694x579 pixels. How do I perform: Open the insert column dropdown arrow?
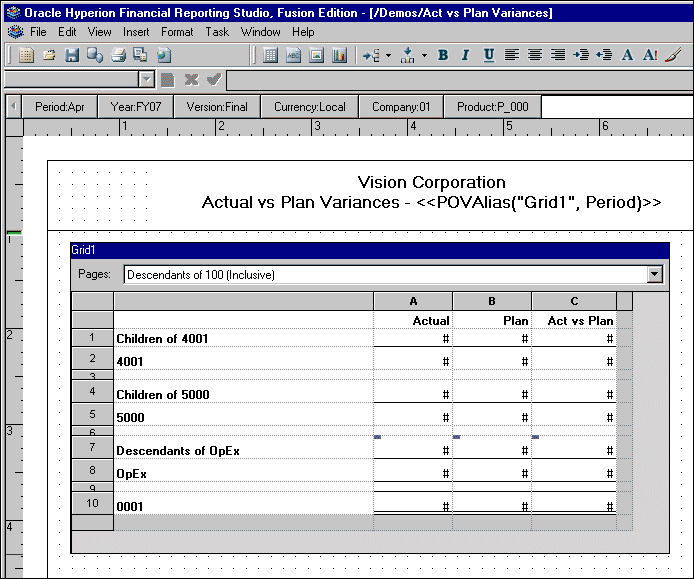[x=424, y=55]
